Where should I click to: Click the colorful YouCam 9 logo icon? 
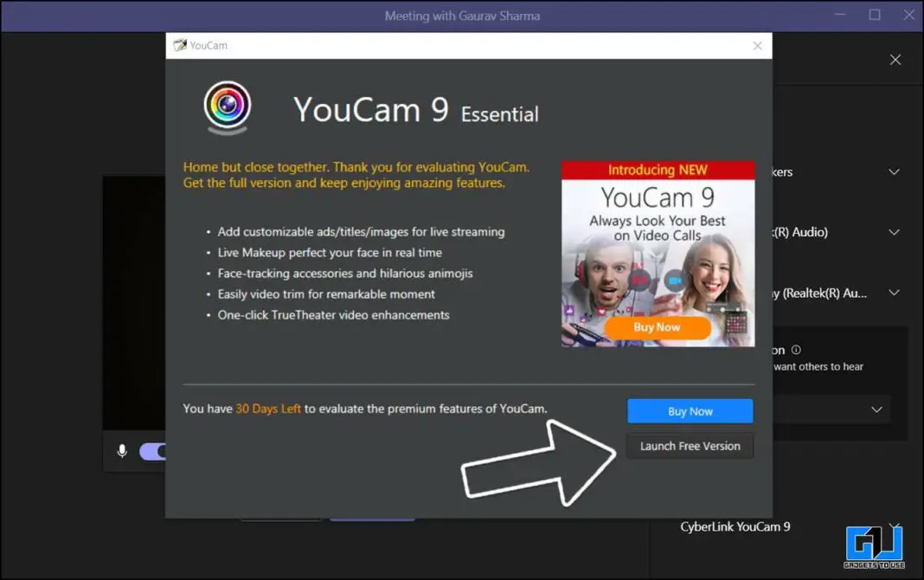pyautogui.click(x=227, y=107)
